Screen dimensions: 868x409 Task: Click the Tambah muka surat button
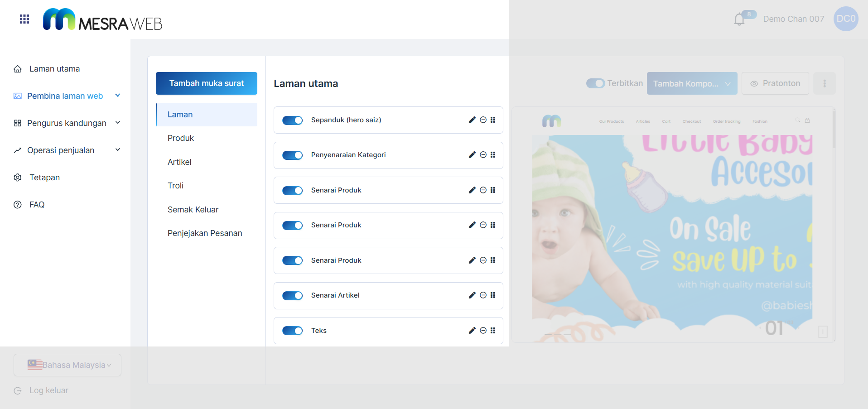coord(207,83)
